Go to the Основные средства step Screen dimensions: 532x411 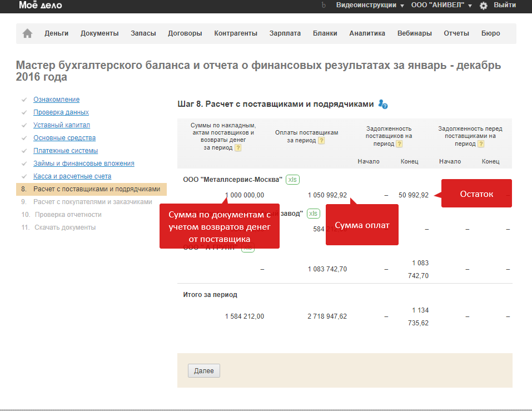point(64,138)
